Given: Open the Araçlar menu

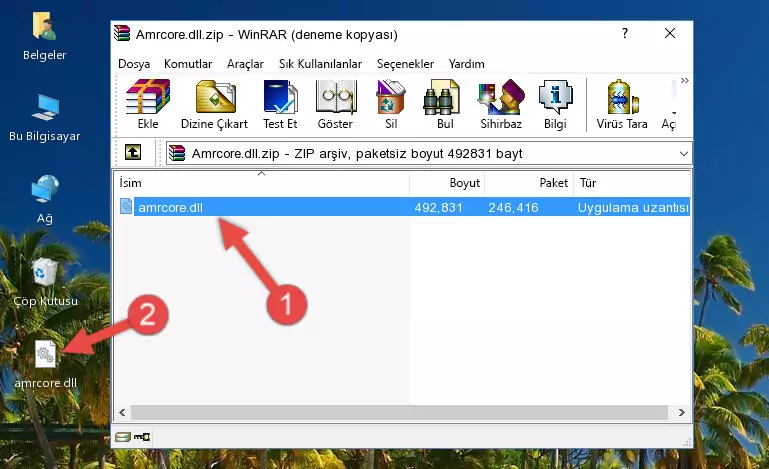Looking at the screenshot, I should 245,64.
